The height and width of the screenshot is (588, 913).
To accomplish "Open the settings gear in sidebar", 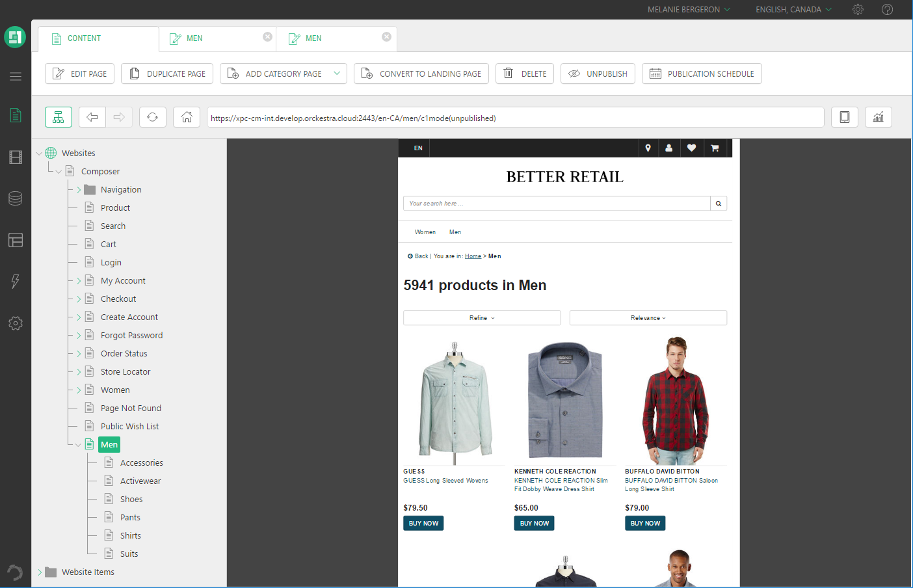I will [x=16, y=323].
